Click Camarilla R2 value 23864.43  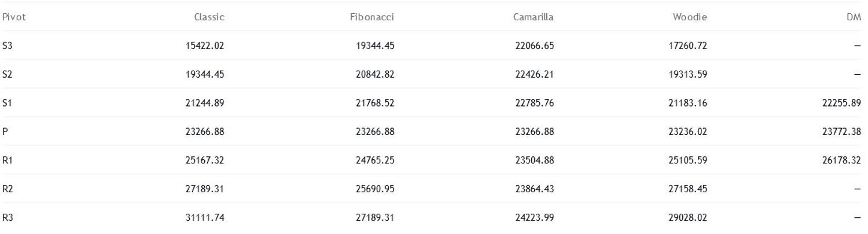click(x=535, y=189)
